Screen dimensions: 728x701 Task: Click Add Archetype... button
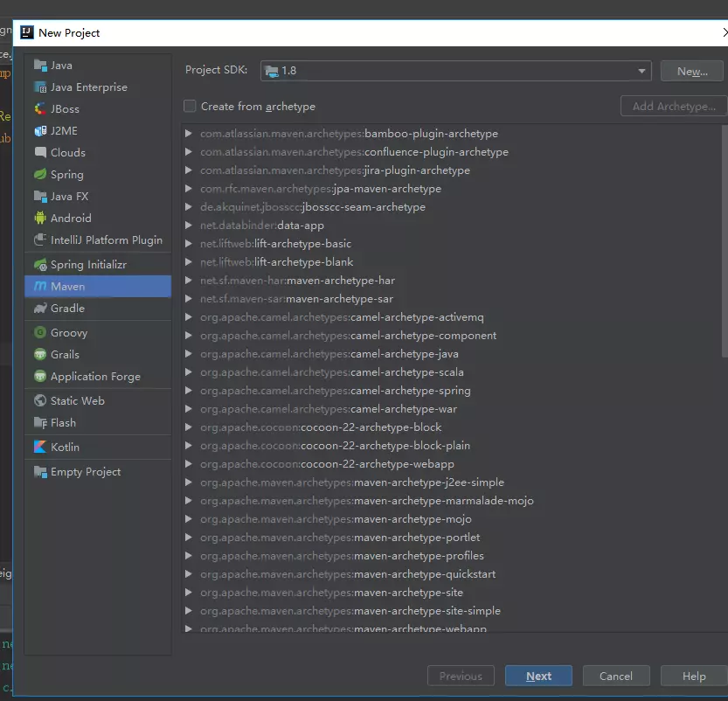(674, 107)
